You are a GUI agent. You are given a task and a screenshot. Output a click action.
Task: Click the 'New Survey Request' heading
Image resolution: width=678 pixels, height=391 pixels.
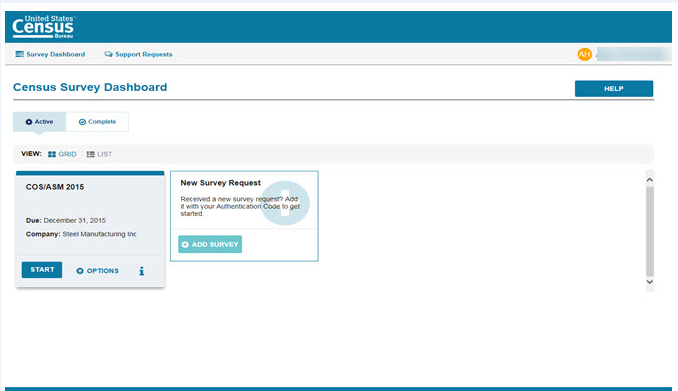(x=221, y=183)
